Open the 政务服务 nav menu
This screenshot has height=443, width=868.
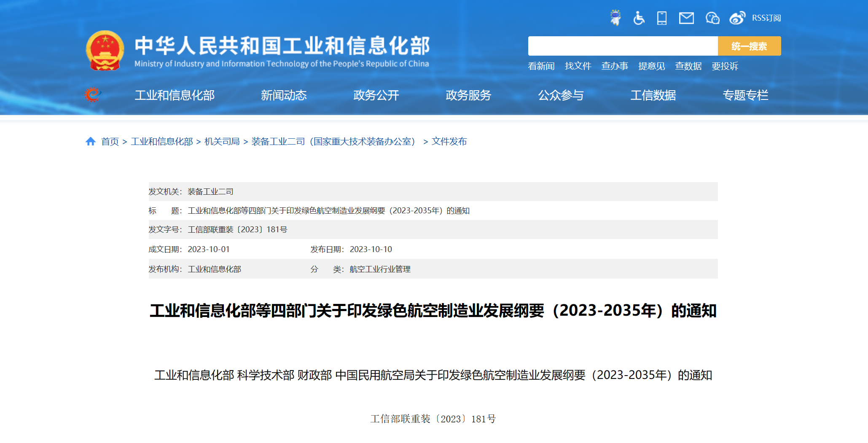pos(468,95)
